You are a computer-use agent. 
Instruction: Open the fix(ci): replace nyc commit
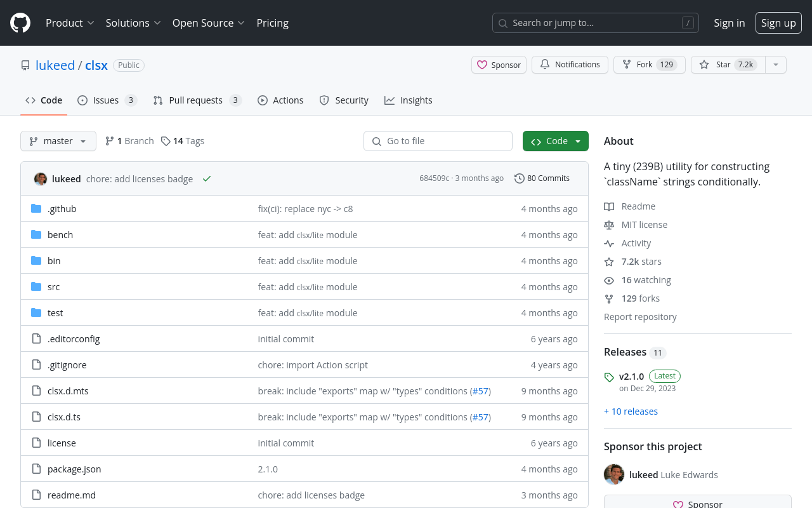pyautogui.click(x=305, y=209)
